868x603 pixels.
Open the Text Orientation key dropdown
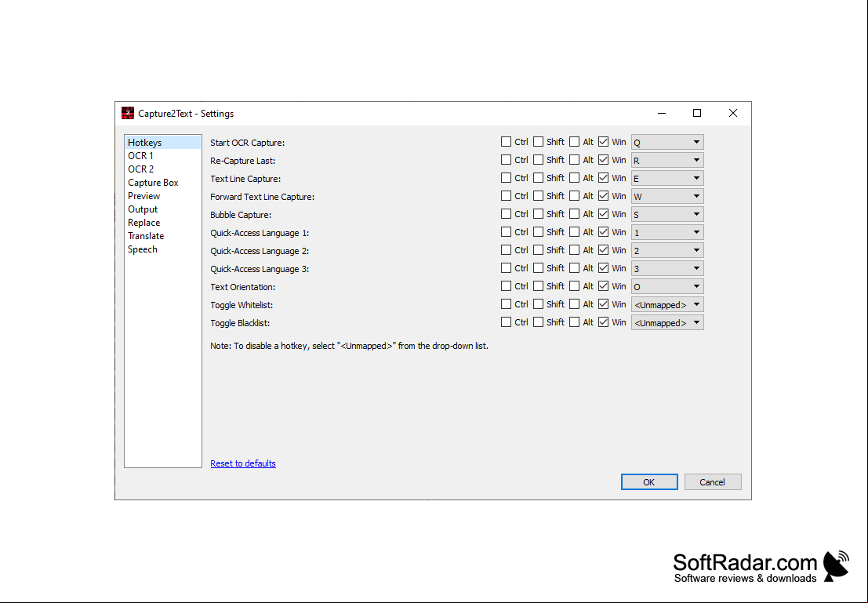[x=667, y=286]
